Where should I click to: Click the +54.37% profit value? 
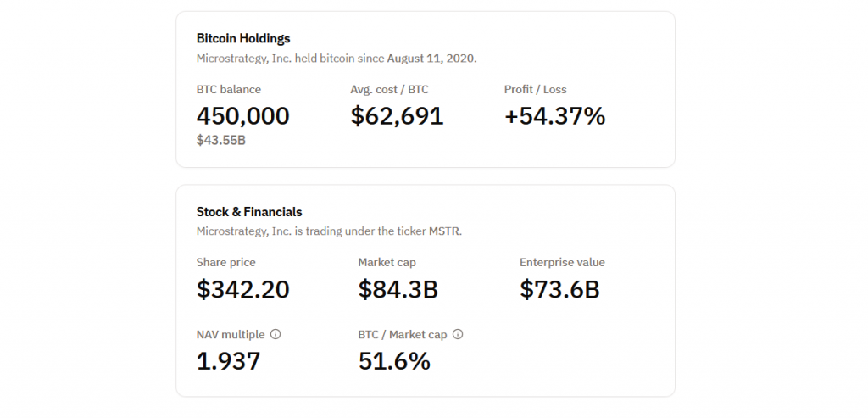coord(554,116)
